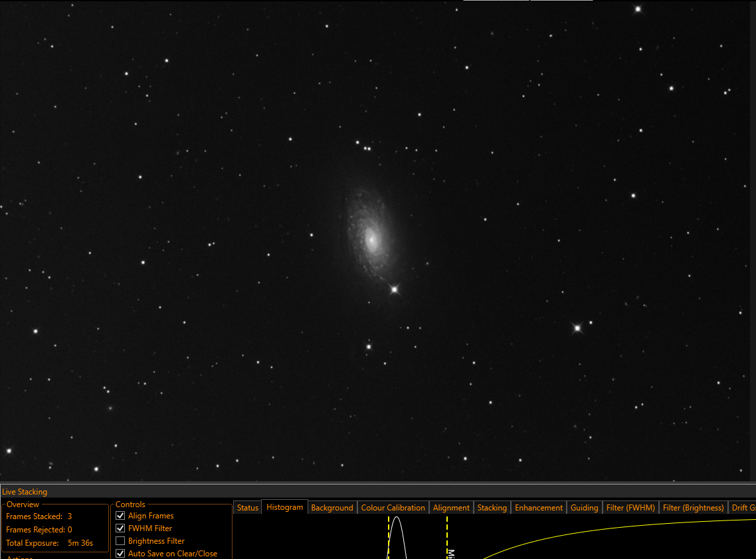This screenshot has height=559, width=756.
Task: Toggle the Align Frames checkbox
Action: [120, 516]
